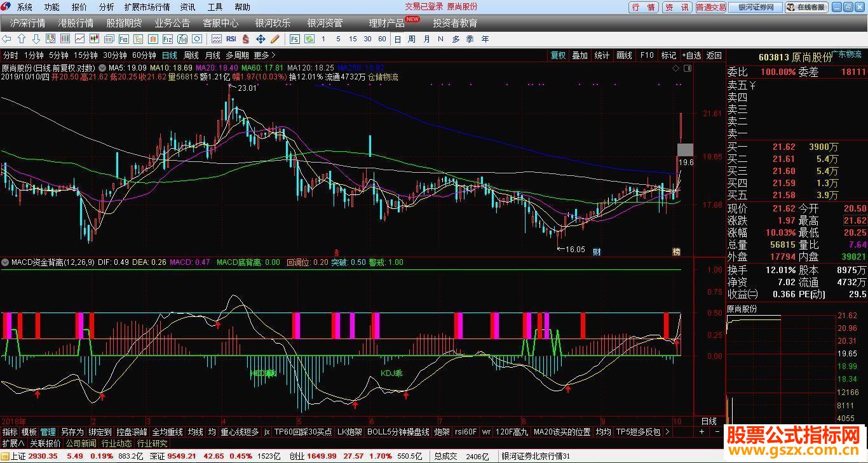Open 普通交易 trading button

710,7
